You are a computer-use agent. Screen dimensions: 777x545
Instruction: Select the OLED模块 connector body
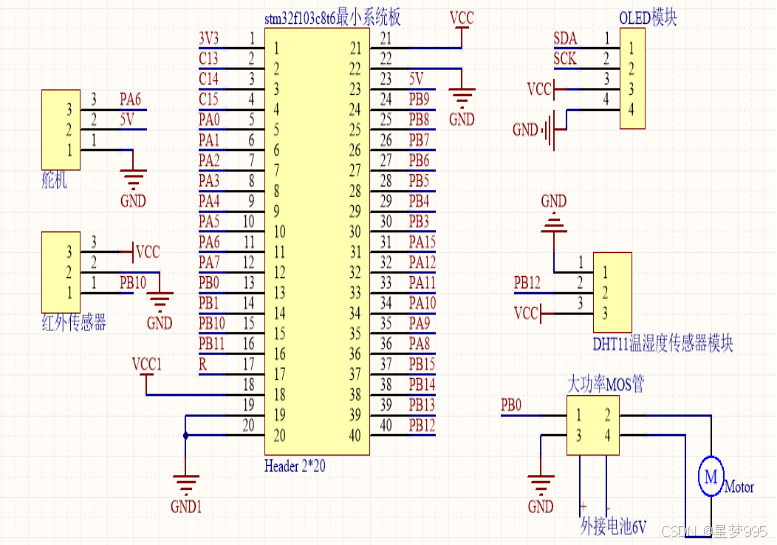[x=633, y=78]
